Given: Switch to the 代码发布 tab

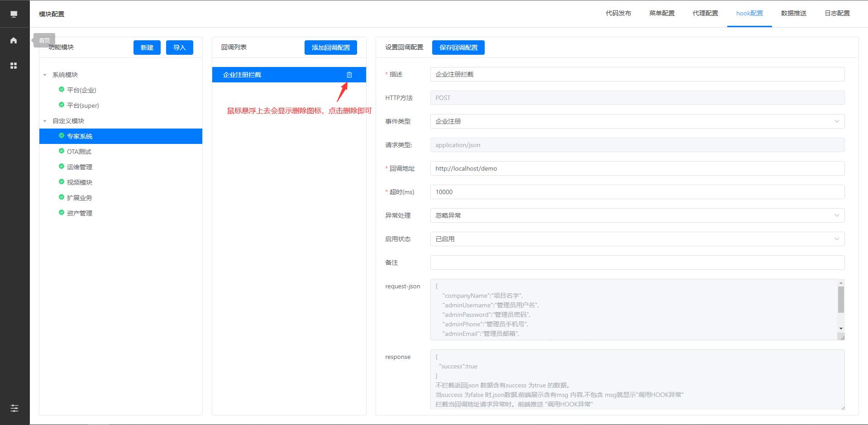Looking at the screenshot, I should [618, 13].
